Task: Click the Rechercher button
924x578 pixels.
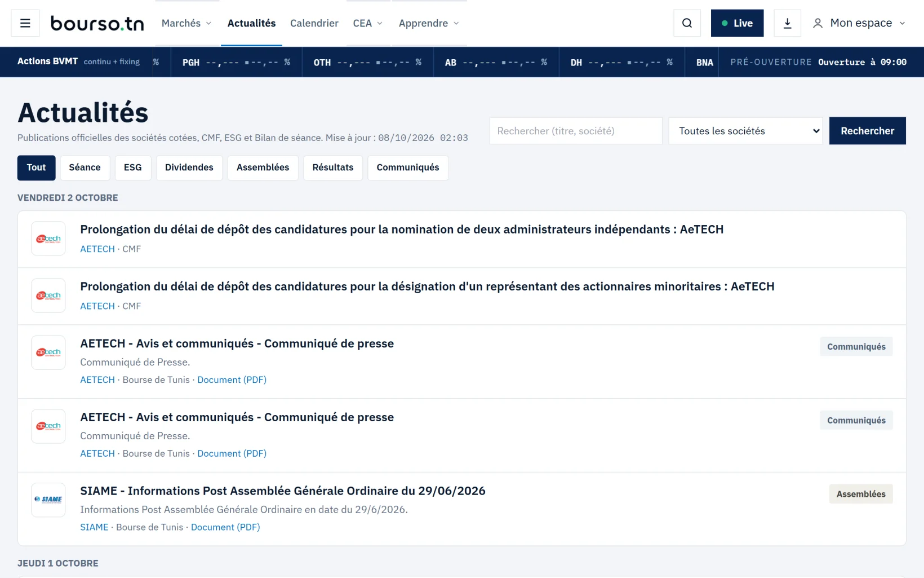Action: [x=867, y=131]
